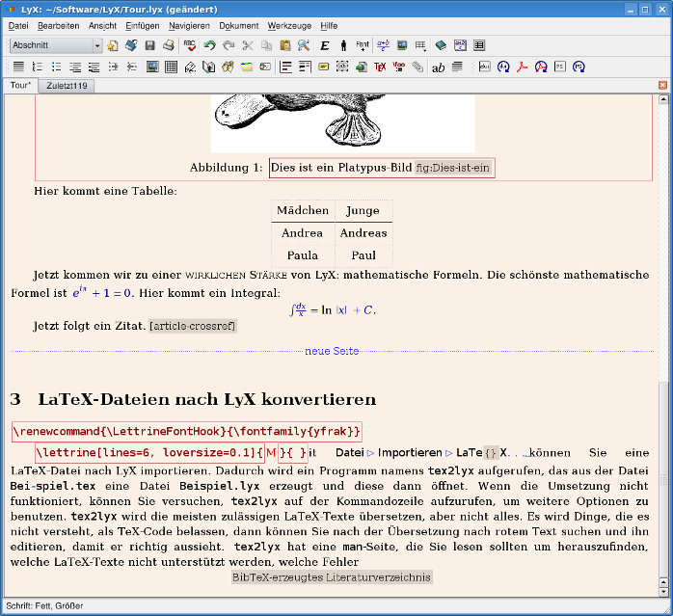Run the spellchecker (ABC check icon)
Viewport: 673px width, 616px height.
(x=189, y=45)
